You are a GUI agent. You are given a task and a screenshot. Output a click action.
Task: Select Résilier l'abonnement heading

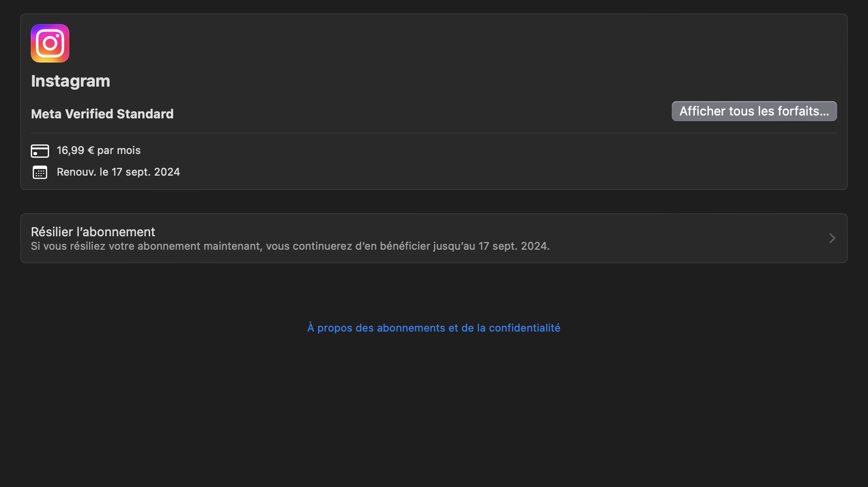pyautogui.click(x=93, y=232)
